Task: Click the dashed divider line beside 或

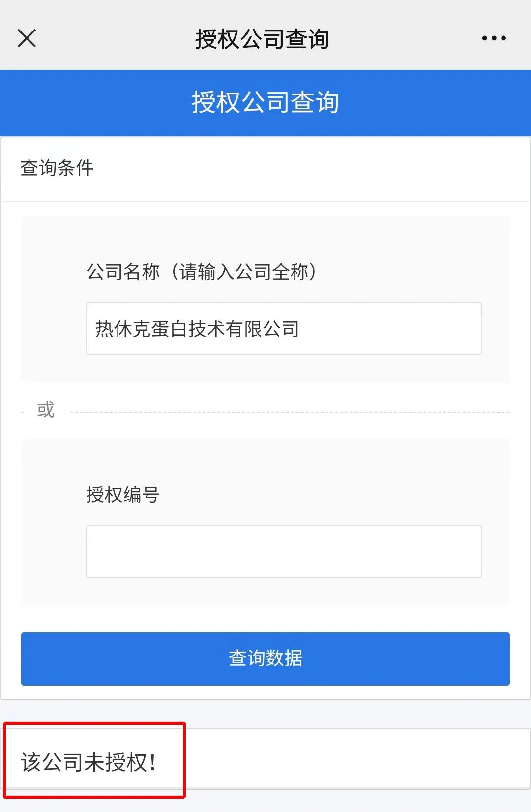Action: tap(290, 412)
